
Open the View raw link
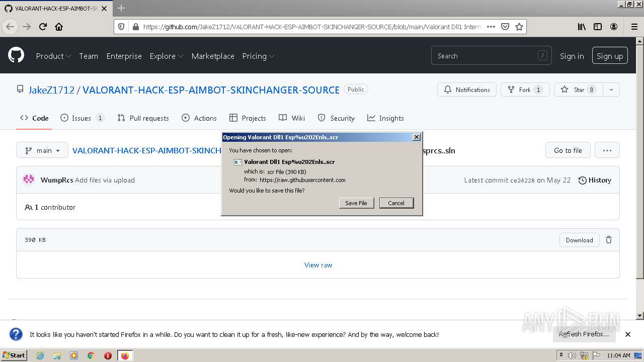click(x=318, y=265)
